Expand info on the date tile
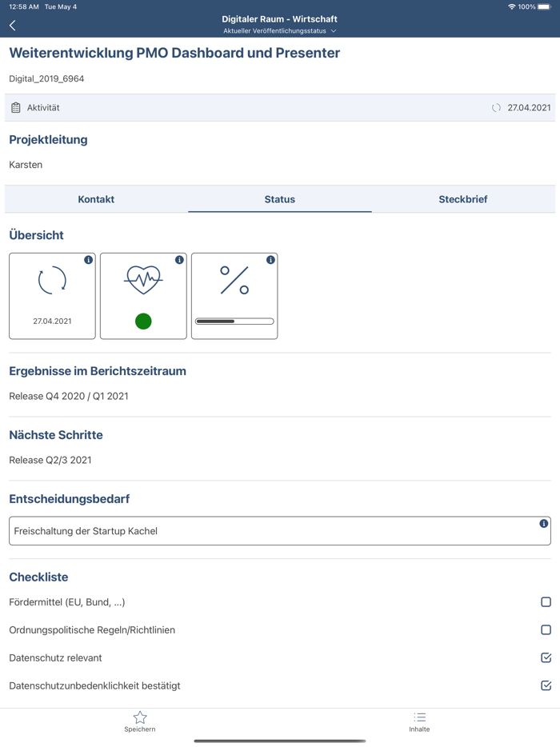This screenshot has height=747, width=560. pos(88,259)
